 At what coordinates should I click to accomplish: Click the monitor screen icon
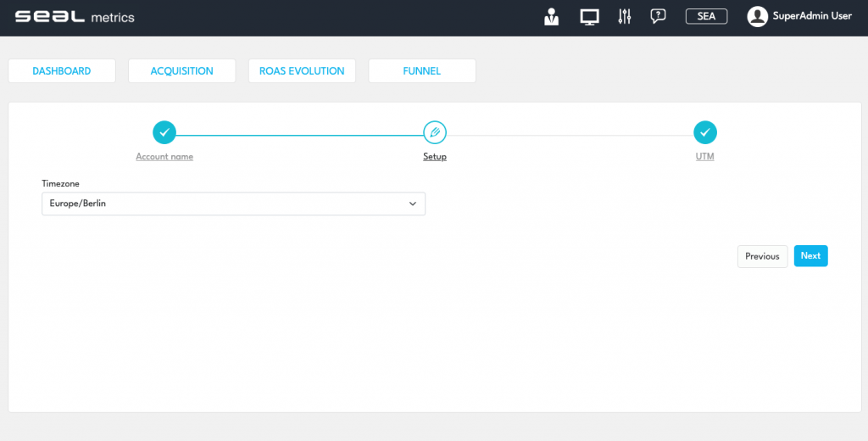589,17
